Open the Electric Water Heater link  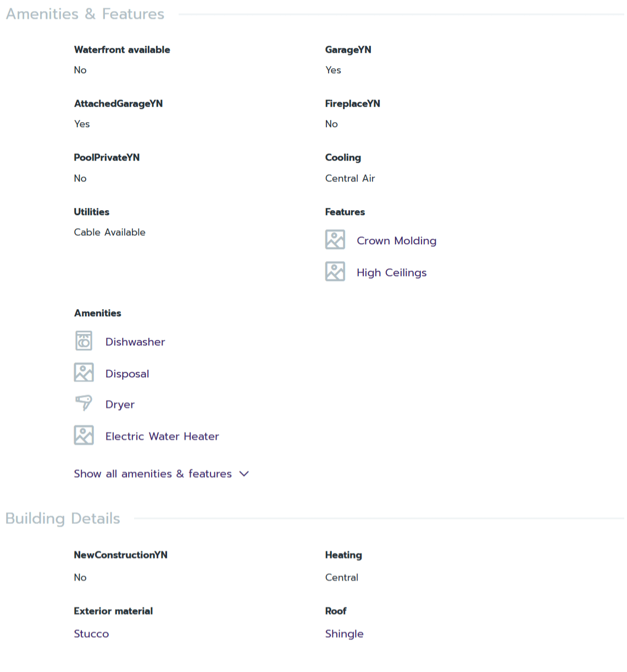(162, 437)
